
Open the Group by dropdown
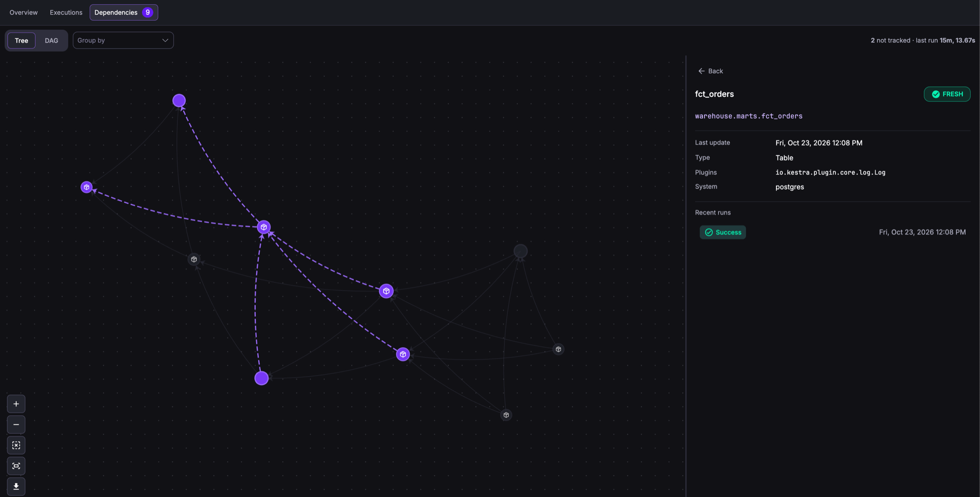pos(123,40)
